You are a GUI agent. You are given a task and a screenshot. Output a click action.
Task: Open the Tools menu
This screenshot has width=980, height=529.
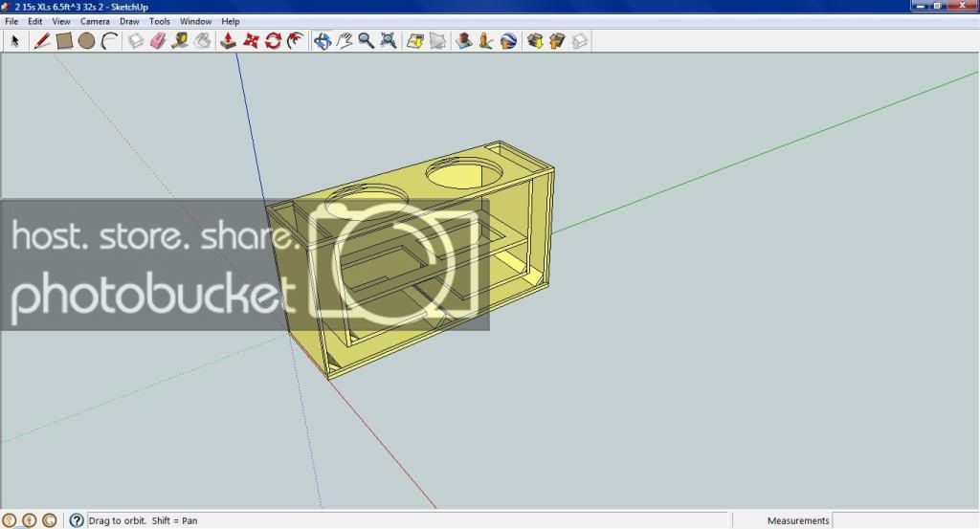tap(160, 21)
